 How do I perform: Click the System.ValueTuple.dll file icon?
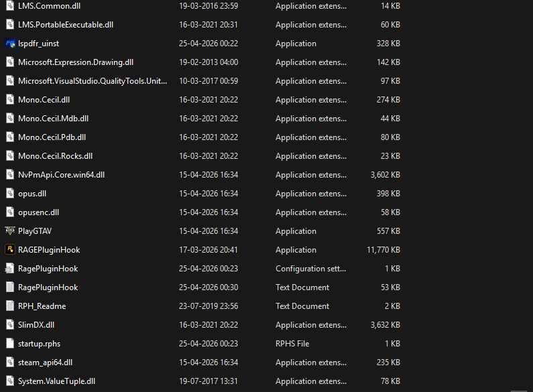pos(10,381)
